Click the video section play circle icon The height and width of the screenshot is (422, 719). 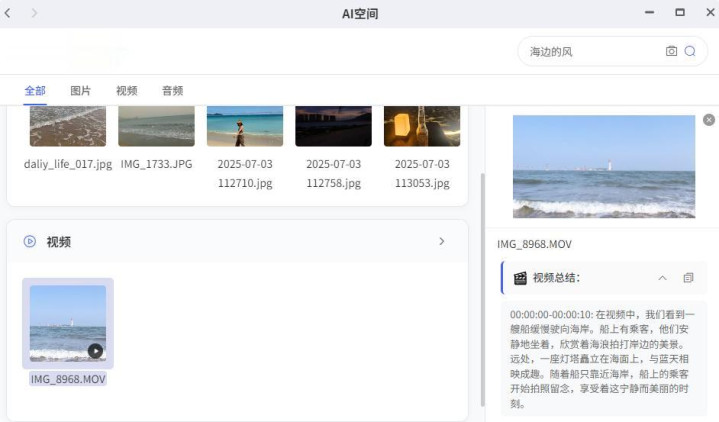pos(30,242)
